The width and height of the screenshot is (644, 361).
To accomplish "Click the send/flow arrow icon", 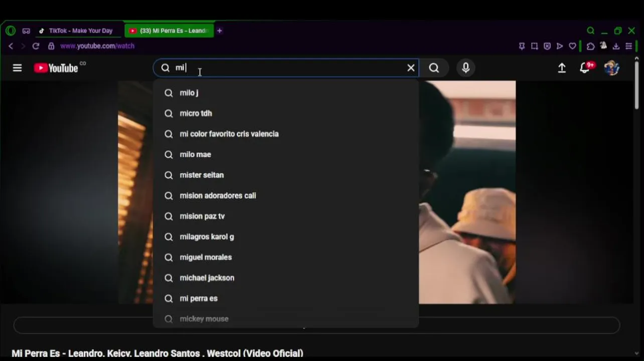I will tap(559, 46).
